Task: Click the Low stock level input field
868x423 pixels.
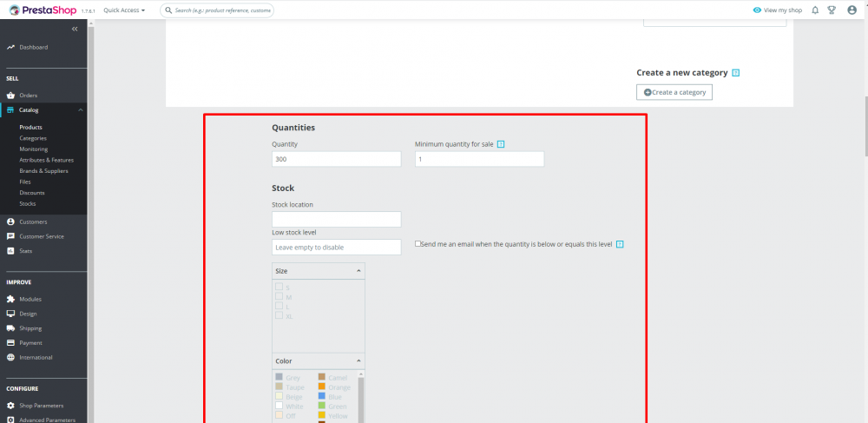Action: [x=337, y=247]
